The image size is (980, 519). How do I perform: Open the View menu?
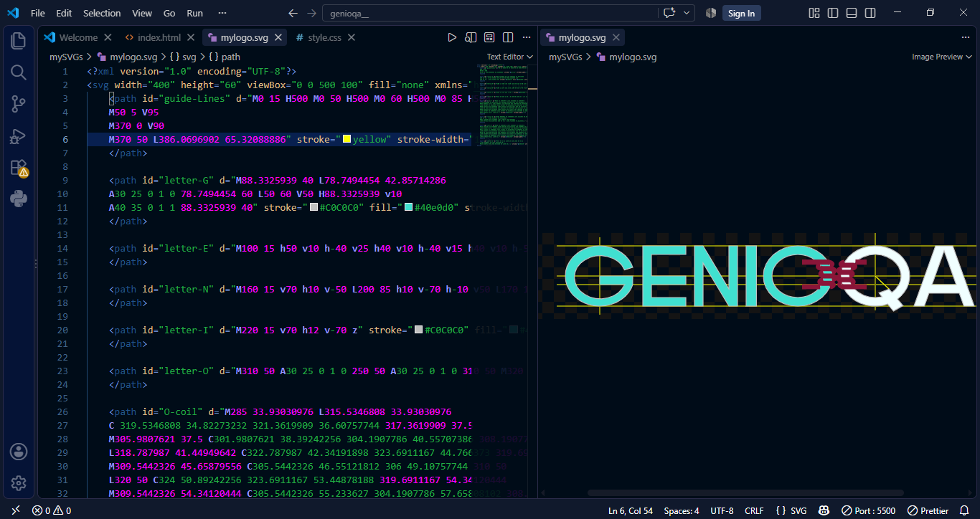(x=142, y=13)
